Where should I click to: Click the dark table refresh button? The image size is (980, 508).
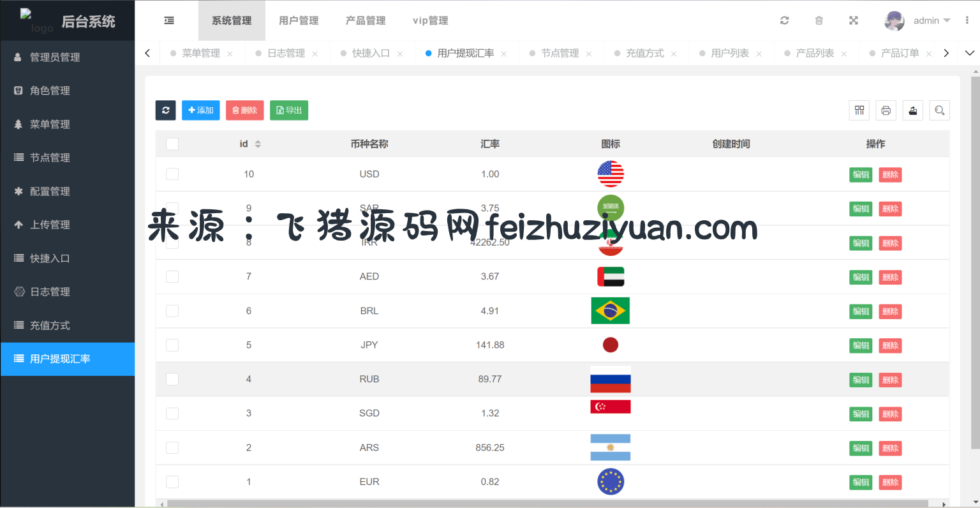pyautogui.click(x=166, y=110)
